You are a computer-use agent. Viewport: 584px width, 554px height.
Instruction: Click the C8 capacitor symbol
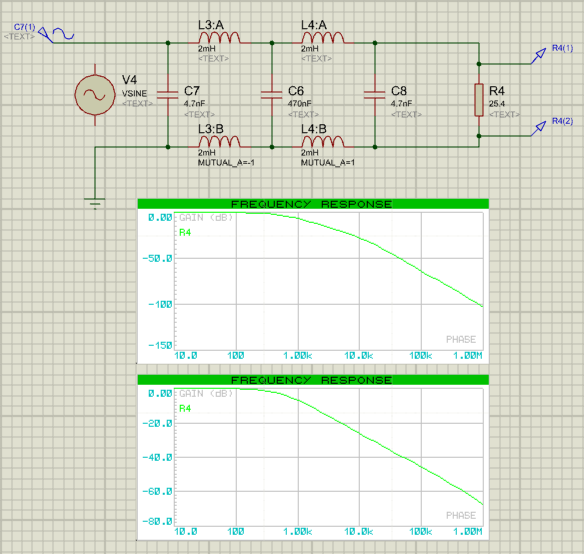point(374,95)
